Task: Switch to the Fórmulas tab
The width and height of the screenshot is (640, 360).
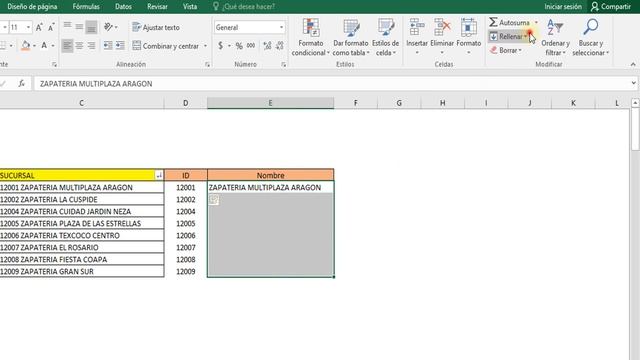Action: 86,7
